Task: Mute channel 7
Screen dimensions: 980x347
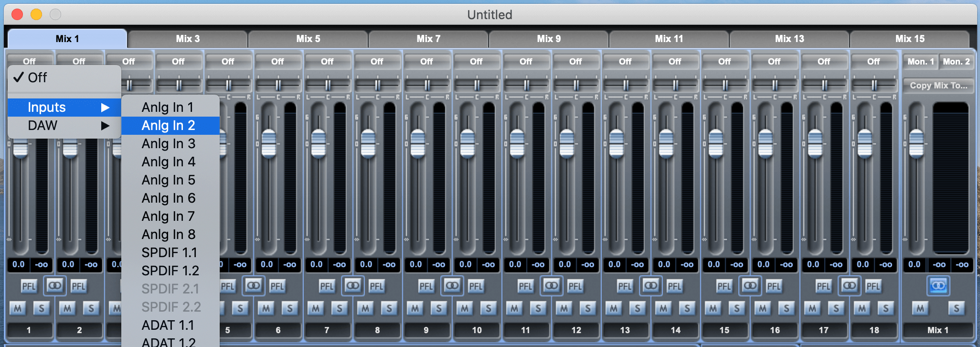Action: click(316, 308)
